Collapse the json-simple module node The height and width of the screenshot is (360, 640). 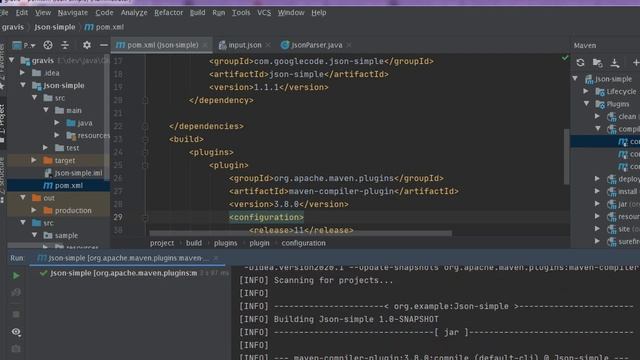(x=23, y=85)
